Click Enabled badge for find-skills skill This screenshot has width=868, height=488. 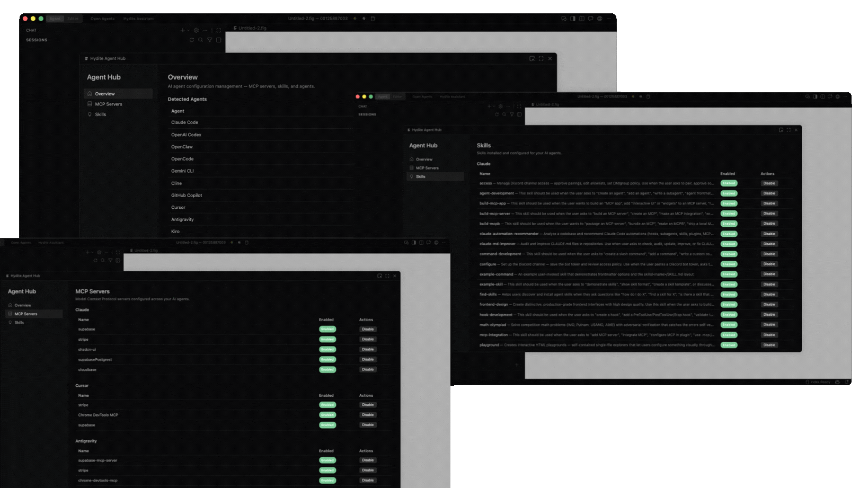(x=729, y=295)
